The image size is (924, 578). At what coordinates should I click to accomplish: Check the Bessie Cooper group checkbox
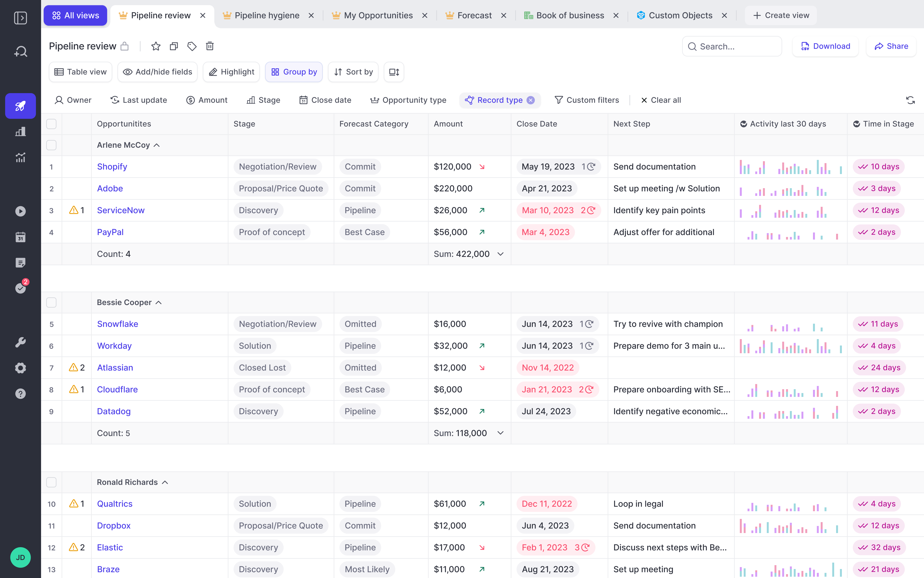click(x=51, y=302)
